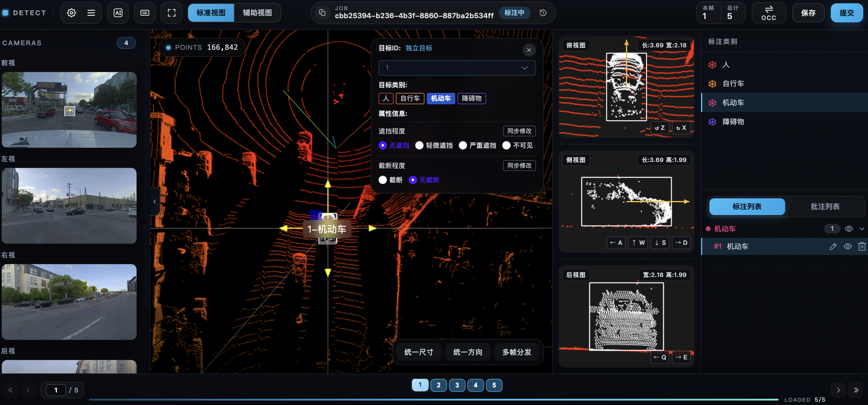868x405 pixels.
Task: Move box with A key button
Action: [616, 243]
